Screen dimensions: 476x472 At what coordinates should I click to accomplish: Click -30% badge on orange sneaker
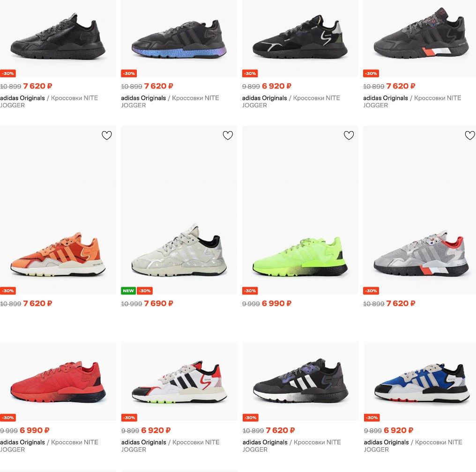[x=8, y=291]
